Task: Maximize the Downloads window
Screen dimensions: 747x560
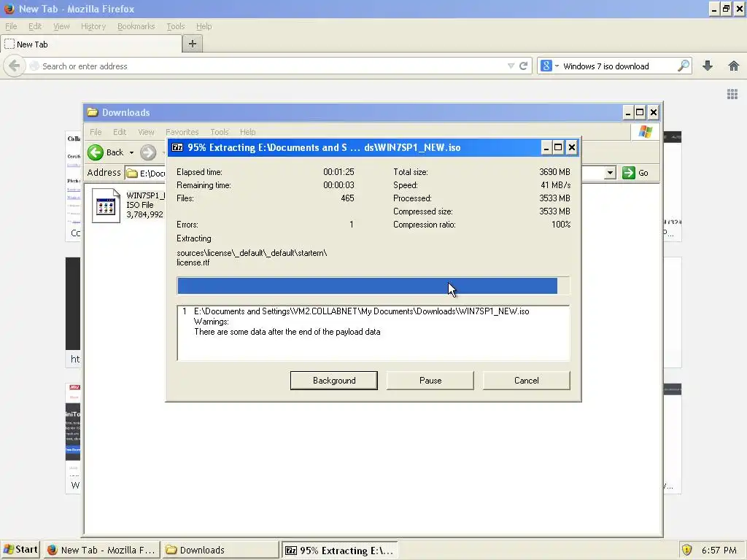Action: click(x=640, y=113)
